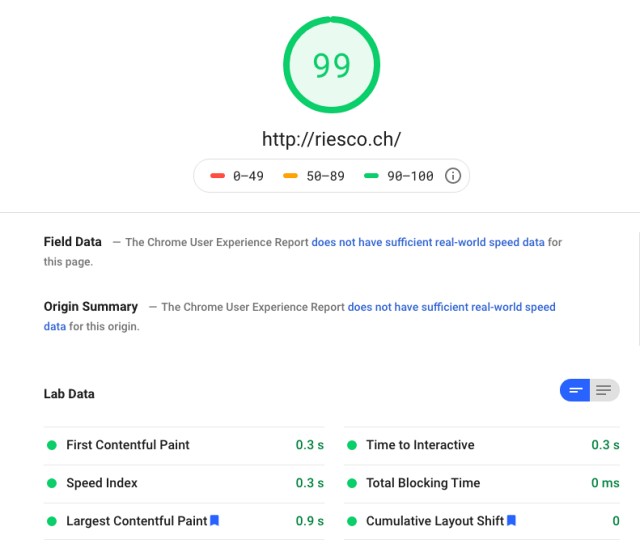Click the page scrollbar on right edge
Image resolution: width=640 pixels, height=548 pixels.
pos(637,300)
